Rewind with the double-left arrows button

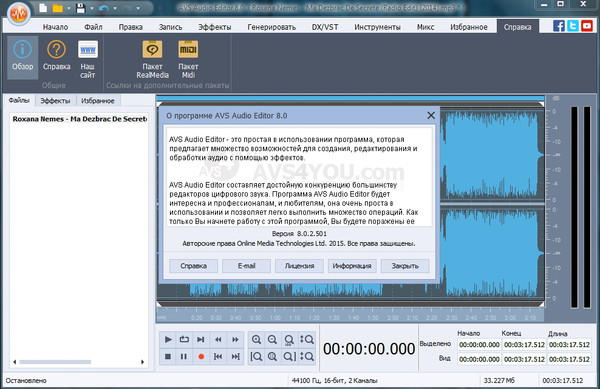[218, 339]
